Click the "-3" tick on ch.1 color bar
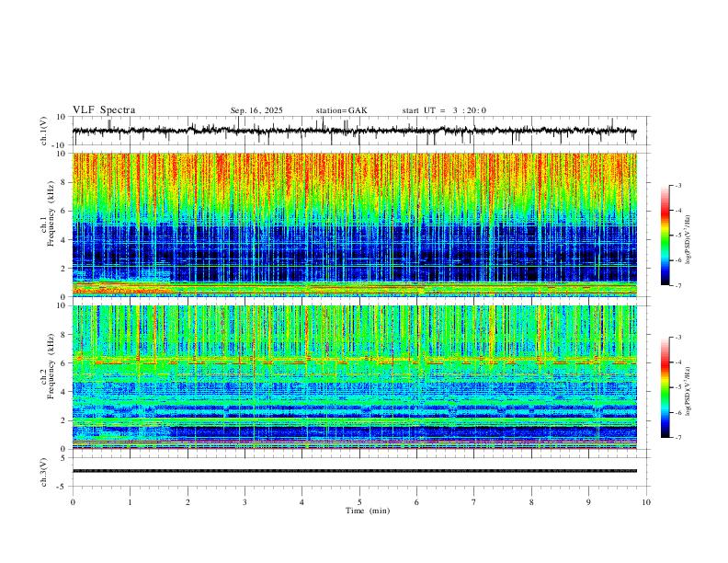The width and height of the screenshot is (728, 563). [677, 185]
